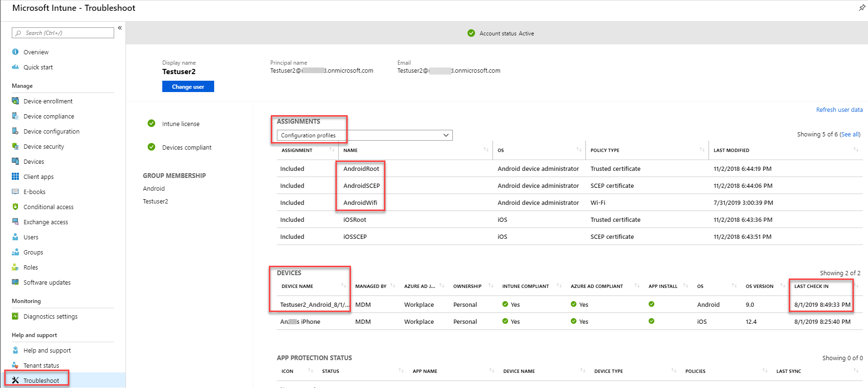Click the Device compliance icon
868x388 pixels.
[x=15, y=116]
